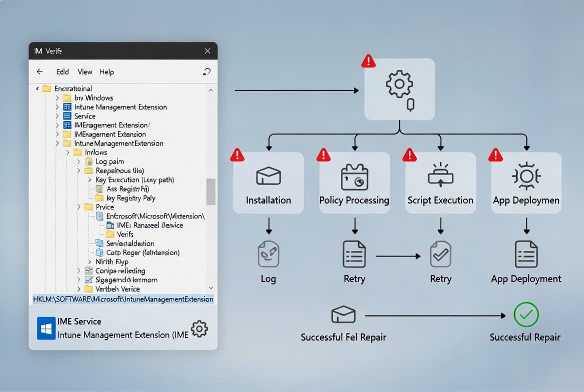Click the Windows logo IME Service icon
The width and height of the screenshot is (584, 392).
click(46, 328)
